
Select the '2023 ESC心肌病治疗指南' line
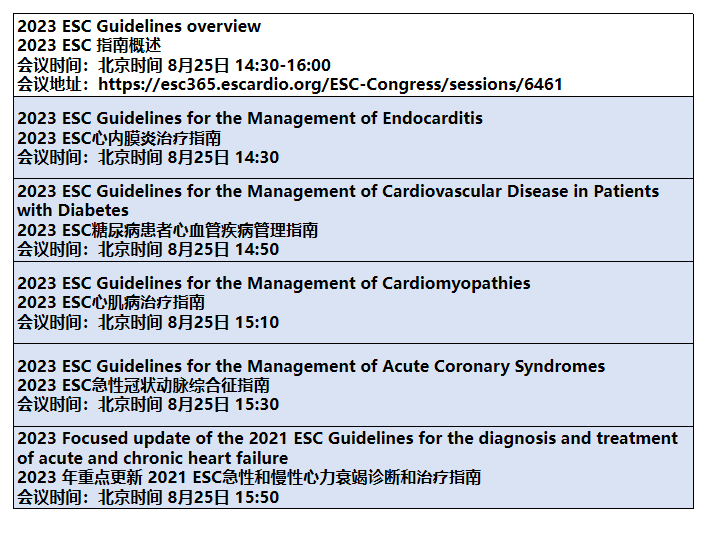pyautogui.click(x=111, y=302)
